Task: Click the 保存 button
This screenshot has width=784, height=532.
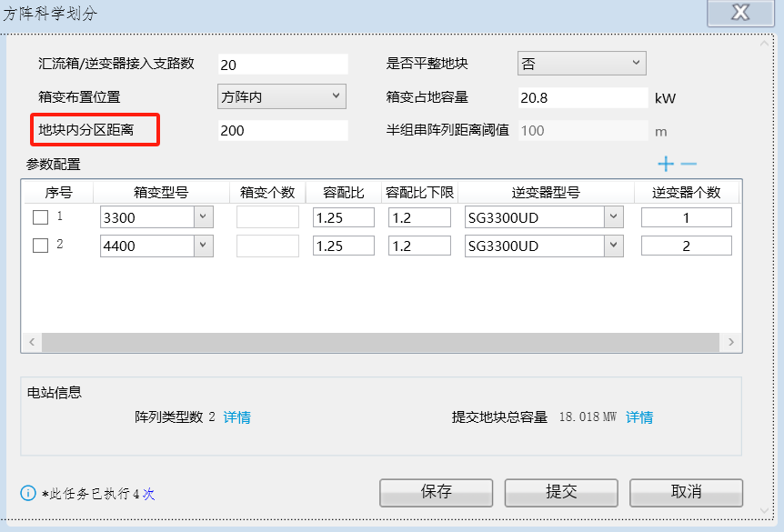Action: (x=436, y=492)
